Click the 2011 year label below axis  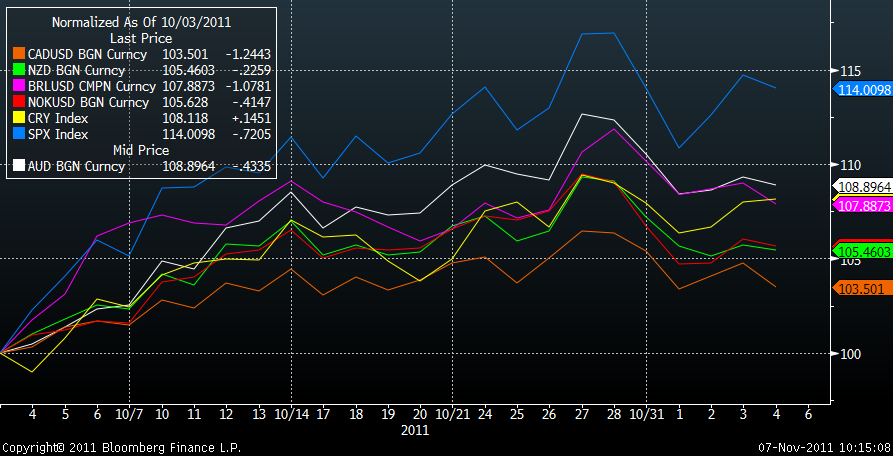[x=415, y=429]
